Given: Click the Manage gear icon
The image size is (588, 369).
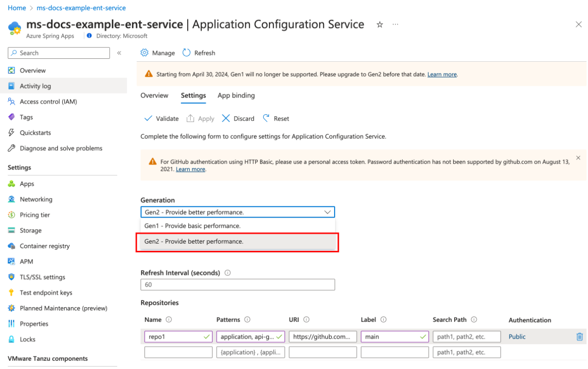Looking at the screenshot, I should click(x=145, y=53).
